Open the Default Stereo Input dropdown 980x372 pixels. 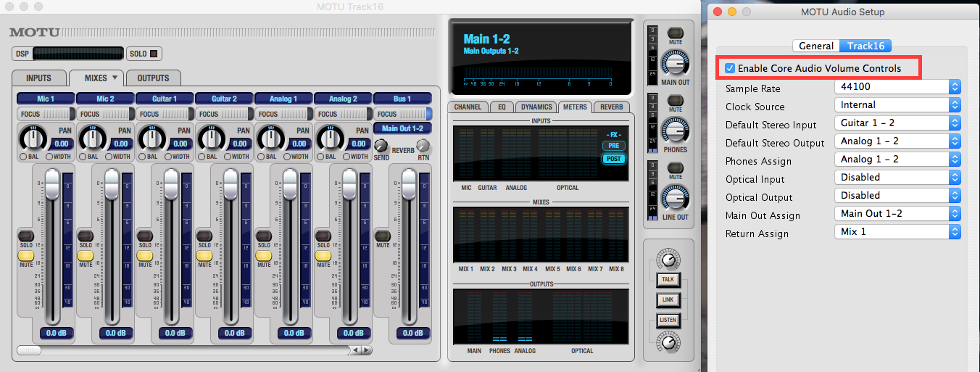(897, 123)
